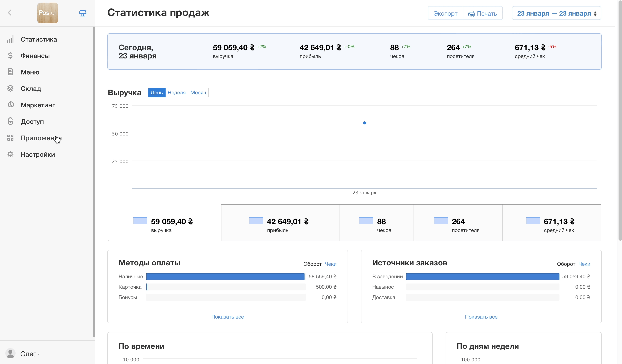Viewport: 622px width, 364px height.
Task: Click the Настройки gear icon
Action: click(x=10, y=154)
